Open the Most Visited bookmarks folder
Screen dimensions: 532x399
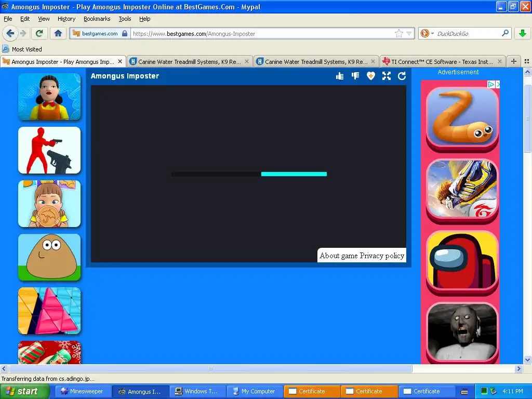[x=22, y=49]
